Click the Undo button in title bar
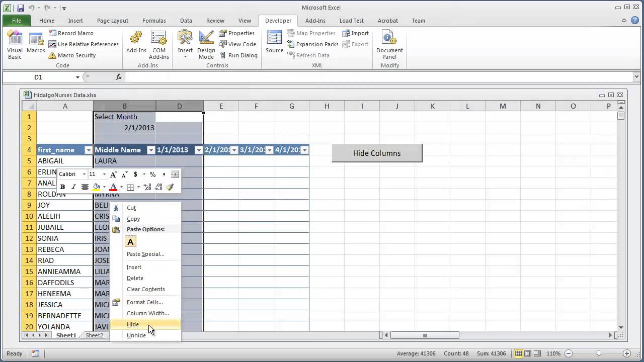Image resolution: width=644 pixels, height=362 pixels. coord(32,8)
